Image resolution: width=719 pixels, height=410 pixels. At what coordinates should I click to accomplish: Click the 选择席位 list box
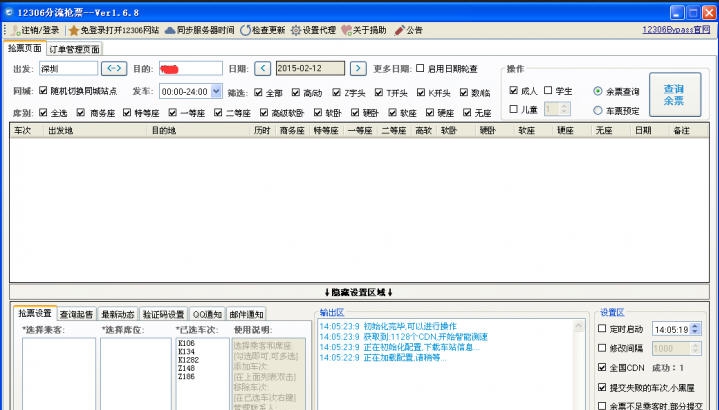[136, 374]
